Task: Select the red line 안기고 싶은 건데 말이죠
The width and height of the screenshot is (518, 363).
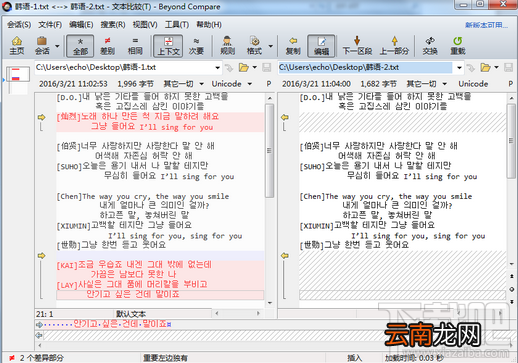Action: 160,294
